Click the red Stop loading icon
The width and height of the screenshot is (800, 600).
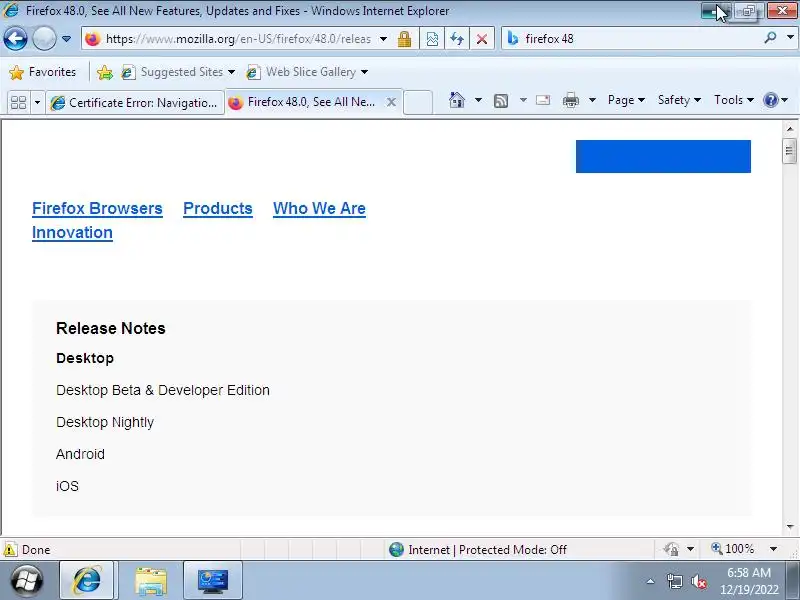[x=481, y=39]
